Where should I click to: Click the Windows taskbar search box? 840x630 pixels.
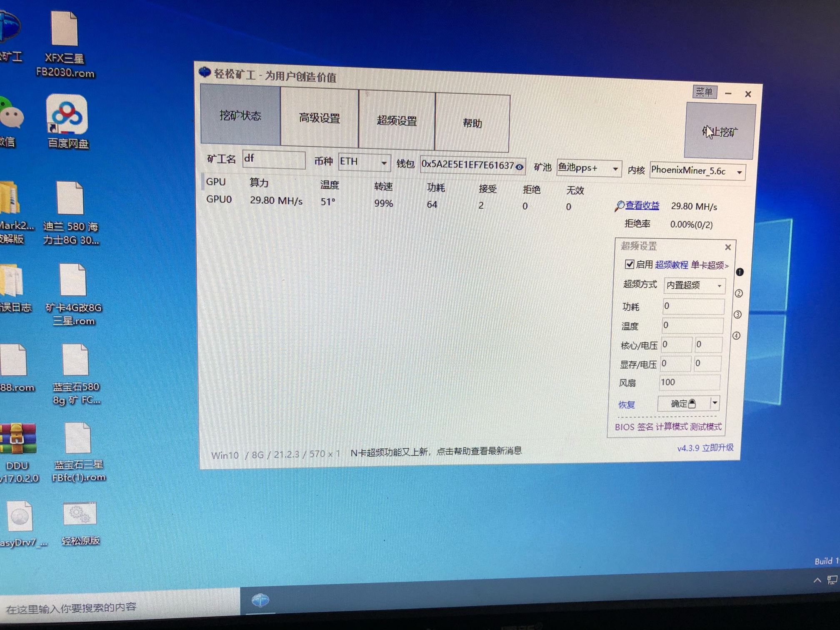(120, 606)
